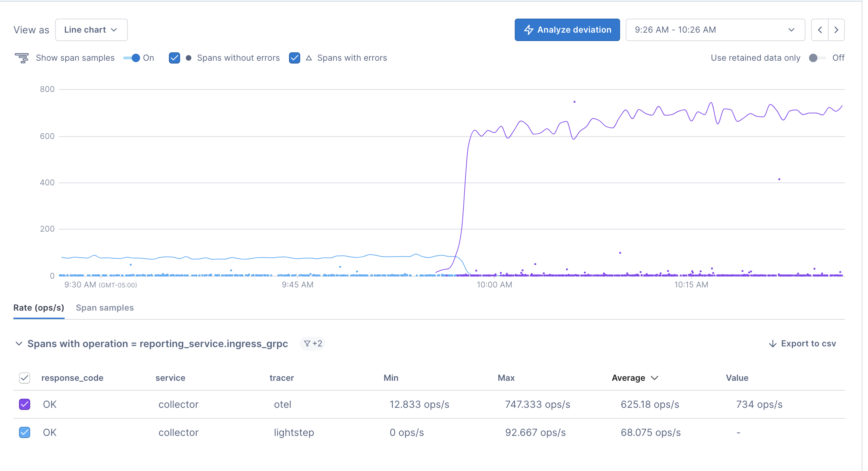Switch to the Span samples tab

tap(104, 308)
